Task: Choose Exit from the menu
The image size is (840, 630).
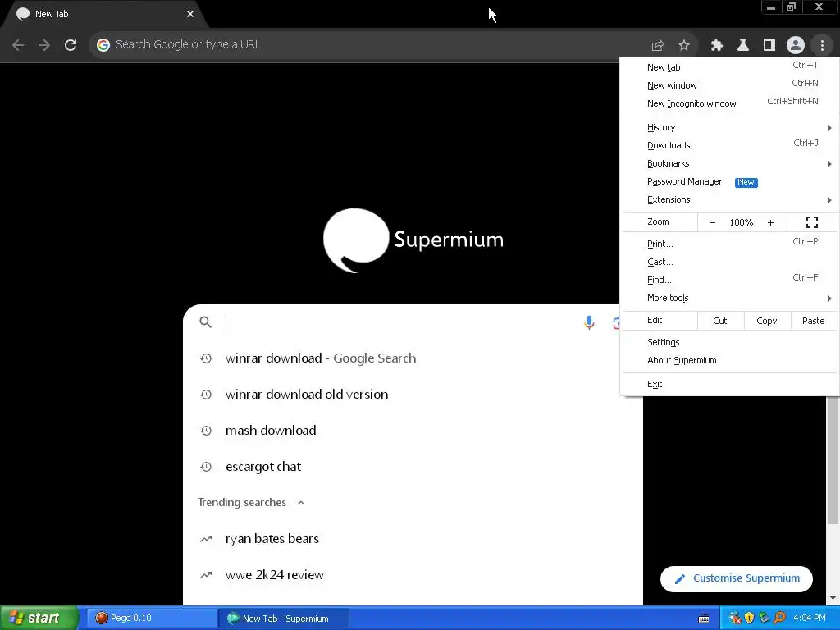Action: coord(729,384)
